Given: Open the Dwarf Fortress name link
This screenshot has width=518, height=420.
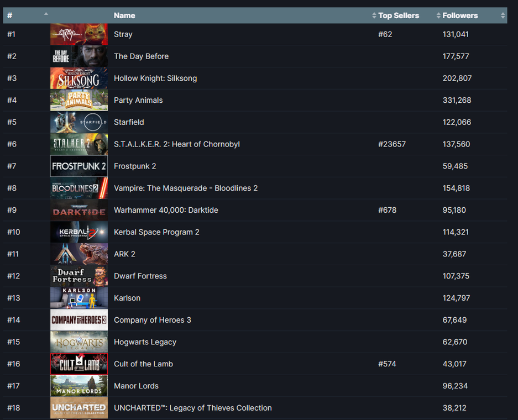Looking at the screenshot, I should 140,276.
